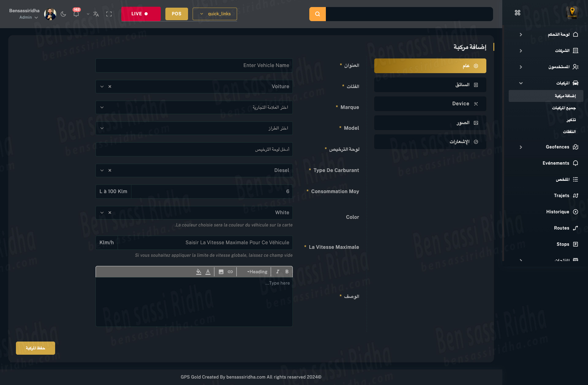Click the language translate icon
The width and height of the screenshot is (588, 385).
pyautogui.click(x=96, y=14)
